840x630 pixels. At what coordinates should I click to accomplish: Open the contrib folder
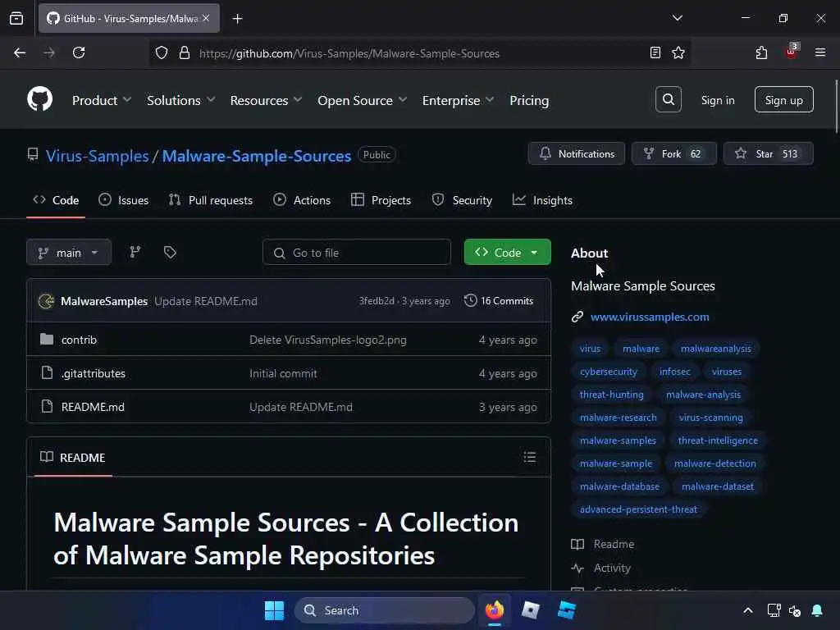tap(79, 340)
